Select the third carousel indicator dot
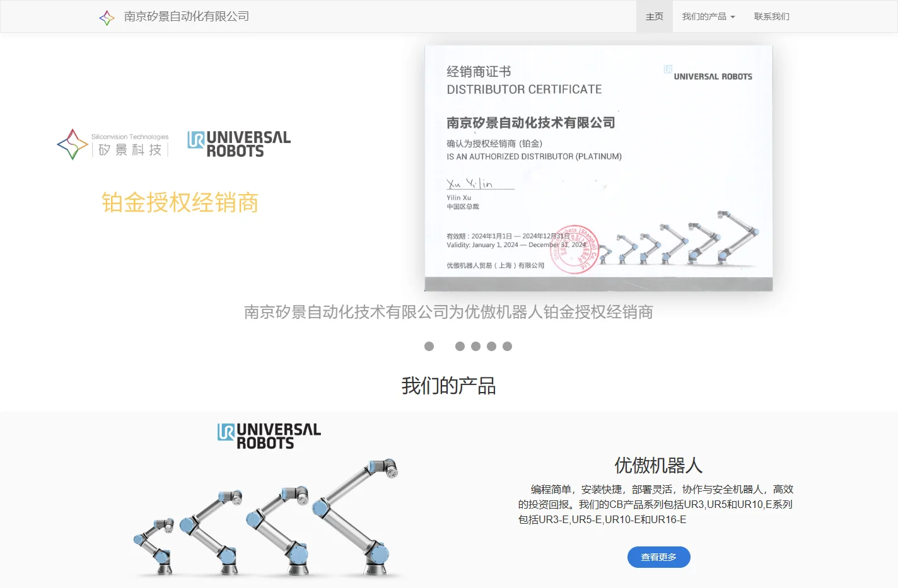This screenshot has width=898, height=588. [475, 346]
